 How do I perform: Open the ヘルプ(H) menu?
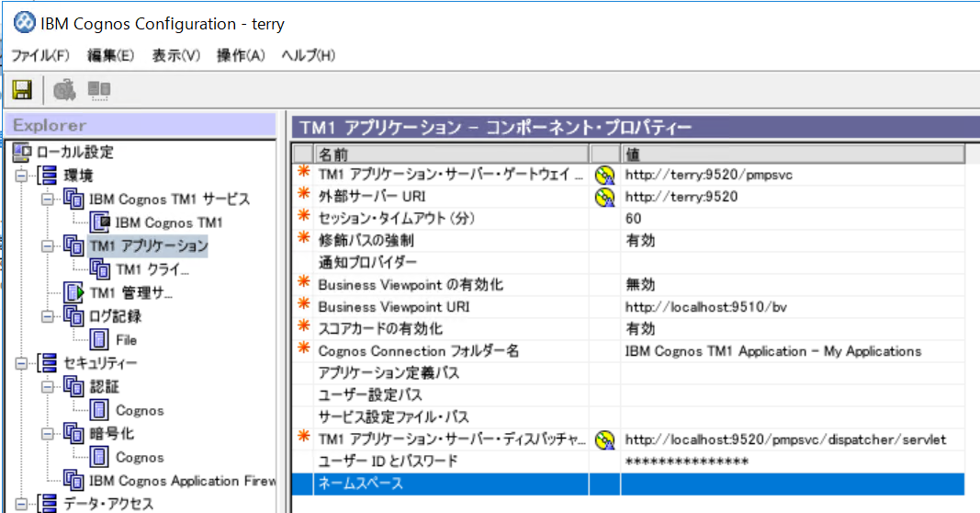[x=309, y=55]
